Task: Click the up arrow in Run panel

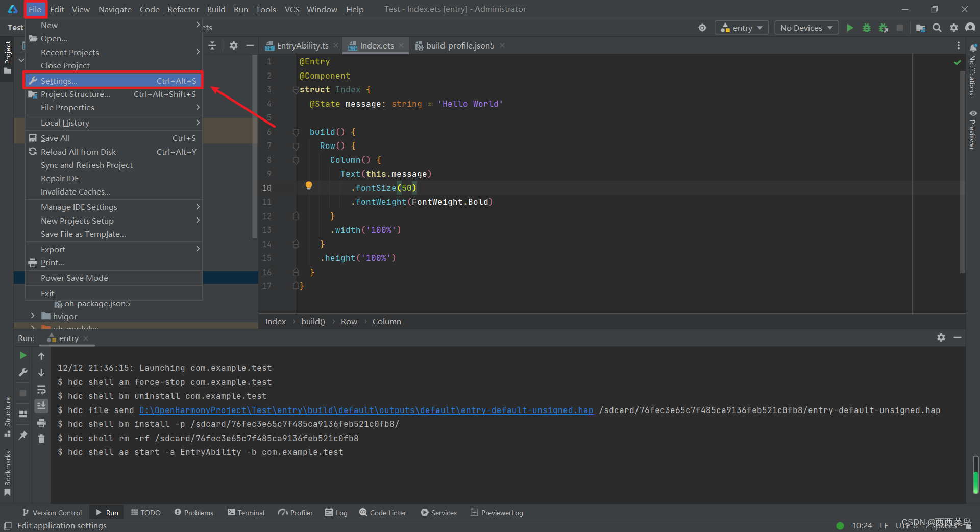Action: coord(41,356)
